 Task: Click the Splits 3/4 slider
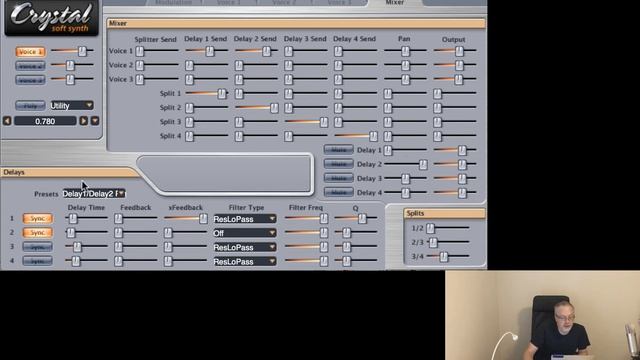click(x=448, y=256)
